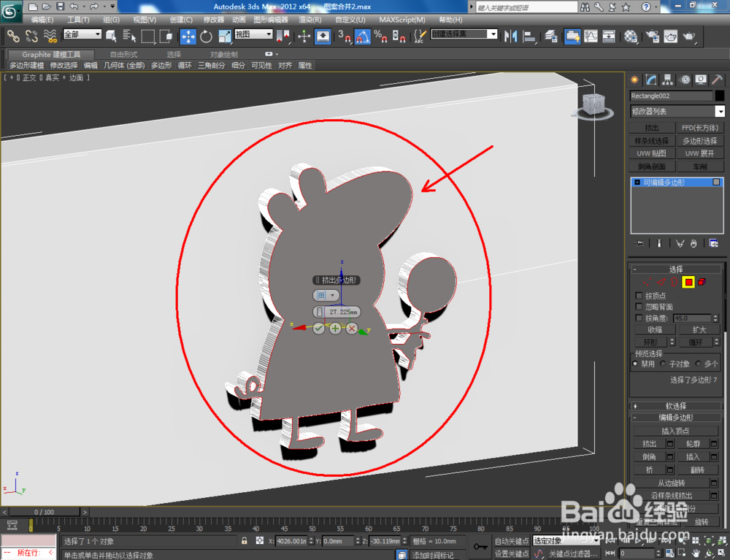Open the 修改器列表 modifier list dropdown
The width and height of the screenshot is (730, 560).
tap(677, 111)
